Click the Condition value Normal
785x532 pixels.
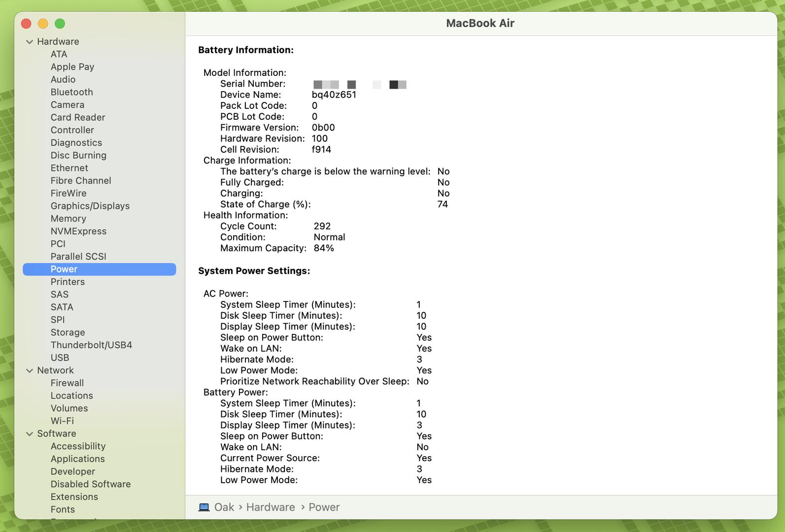pyautogui.click(x=329, y=237)
